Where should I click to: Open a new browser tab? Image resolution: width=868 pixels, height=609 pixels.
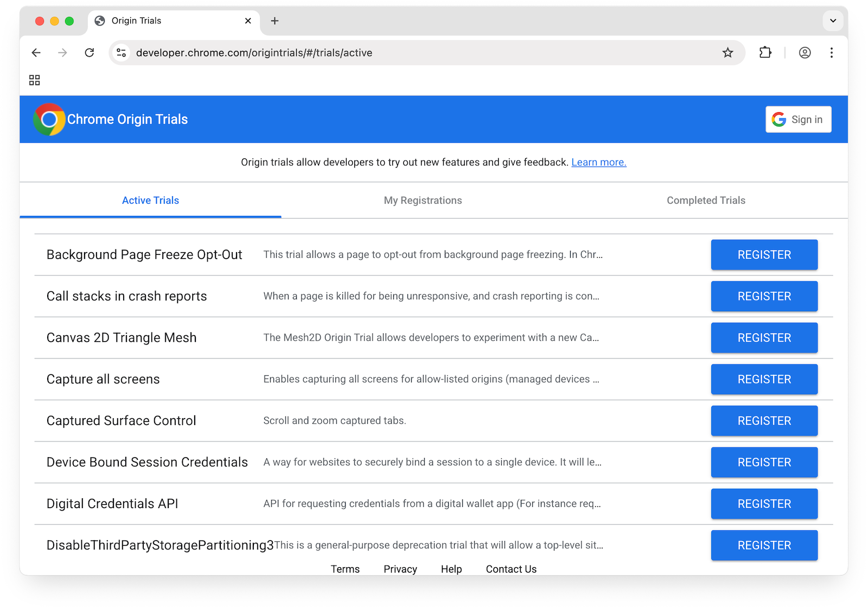(275, 21)
